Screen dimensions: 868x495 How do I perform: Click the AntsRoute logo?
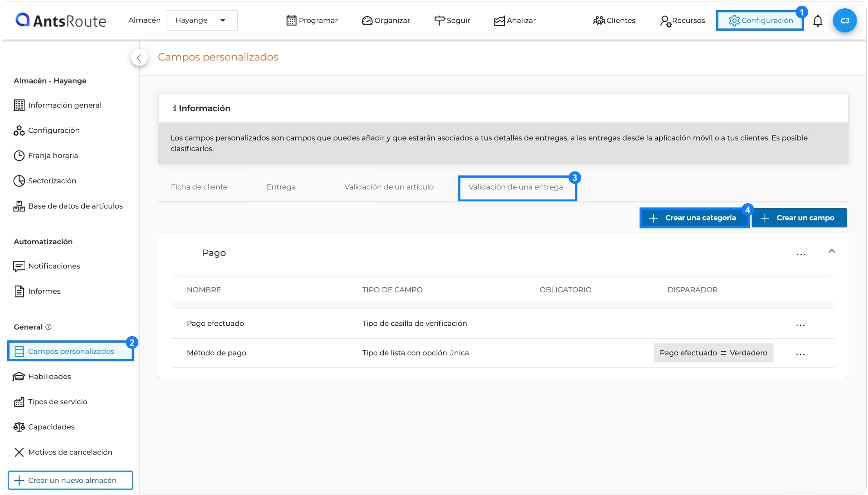pyautogui.click(x=61, y=20)
